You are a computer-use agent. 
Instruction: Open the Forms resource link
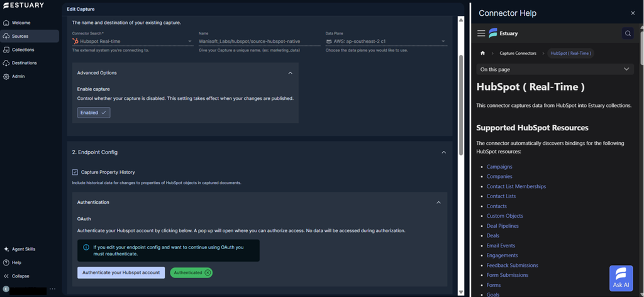(494, 285)
